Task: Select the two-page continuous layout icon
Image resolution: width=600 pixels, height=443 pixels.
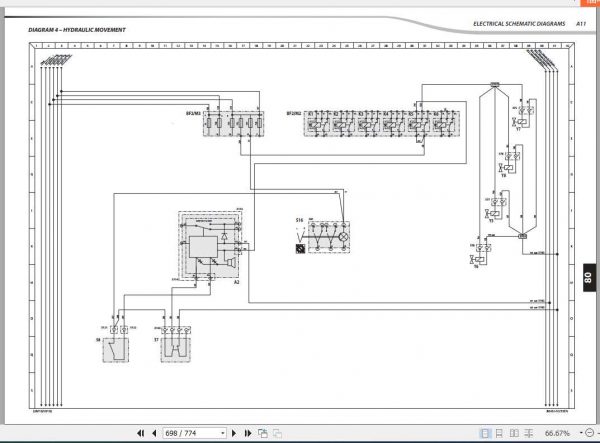Action: (529, 433)
